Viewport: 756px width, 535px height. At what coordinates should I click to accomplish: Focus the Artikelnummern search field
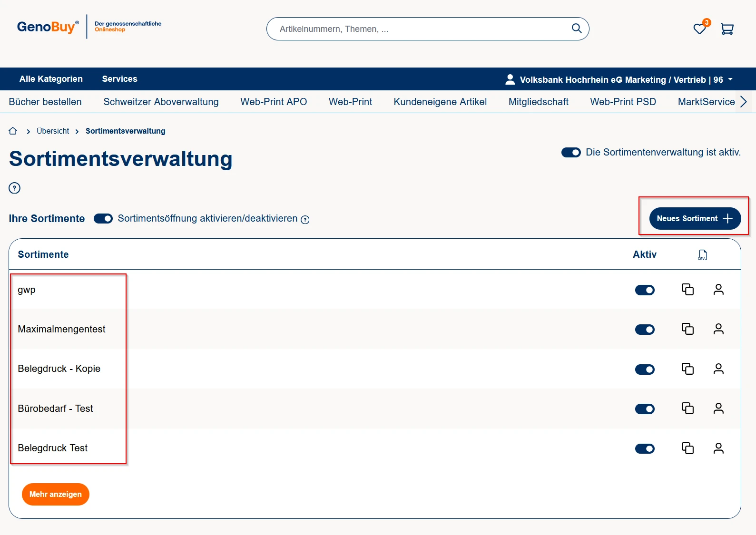click(x=419, y=29)
